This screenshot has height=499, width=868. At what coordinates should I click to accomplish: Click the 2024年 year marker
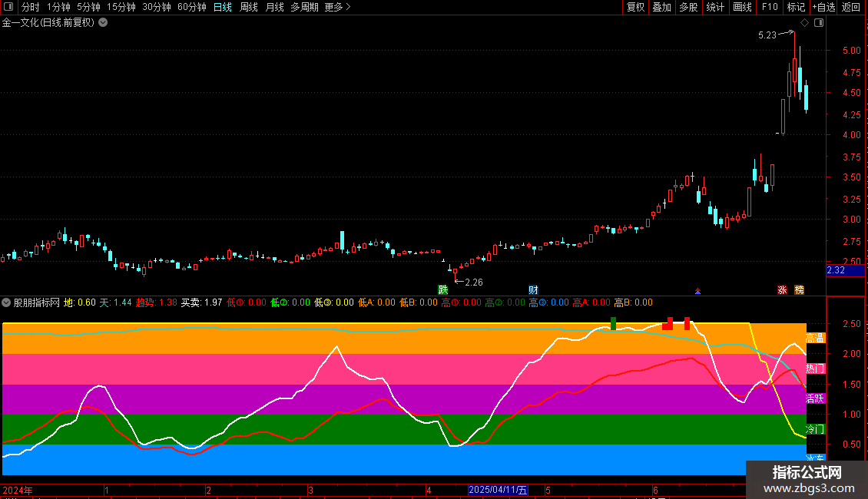click(18, 490)
